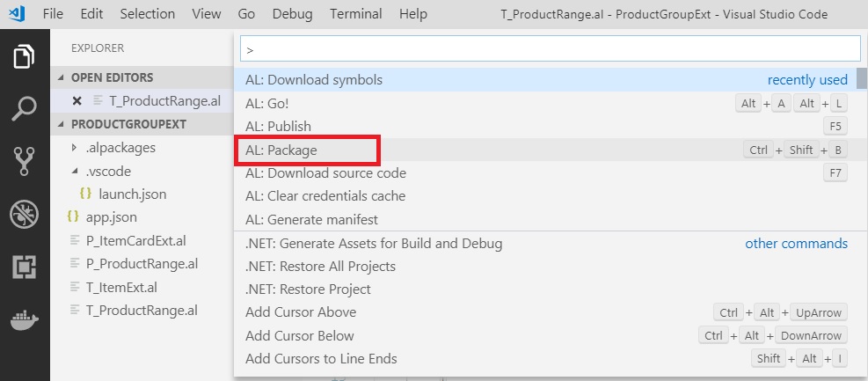Click the Visual Studio Code logo icon
Image resolution: width=868 pixels, height=381 pixels.
click(x=17, y=14)
